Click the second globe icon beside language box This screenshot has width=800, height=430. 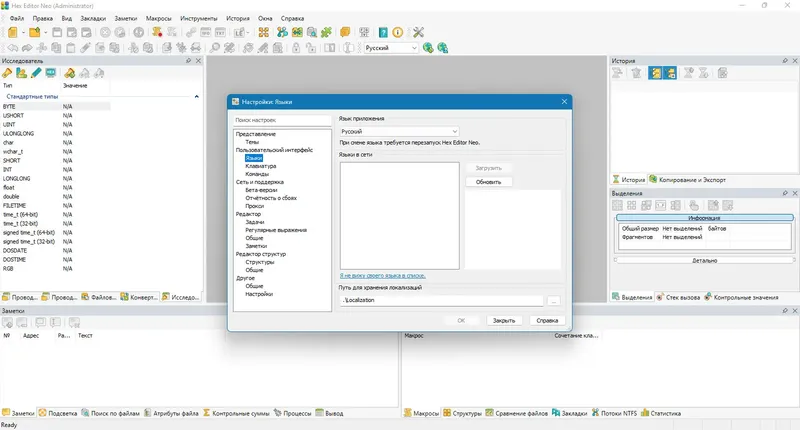tap(443, 48)
